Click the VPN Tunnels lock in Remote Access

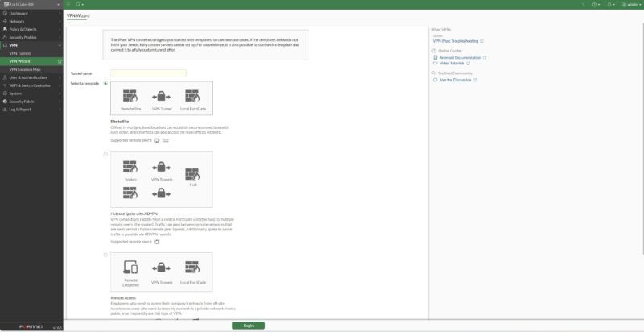coord(161,268)
